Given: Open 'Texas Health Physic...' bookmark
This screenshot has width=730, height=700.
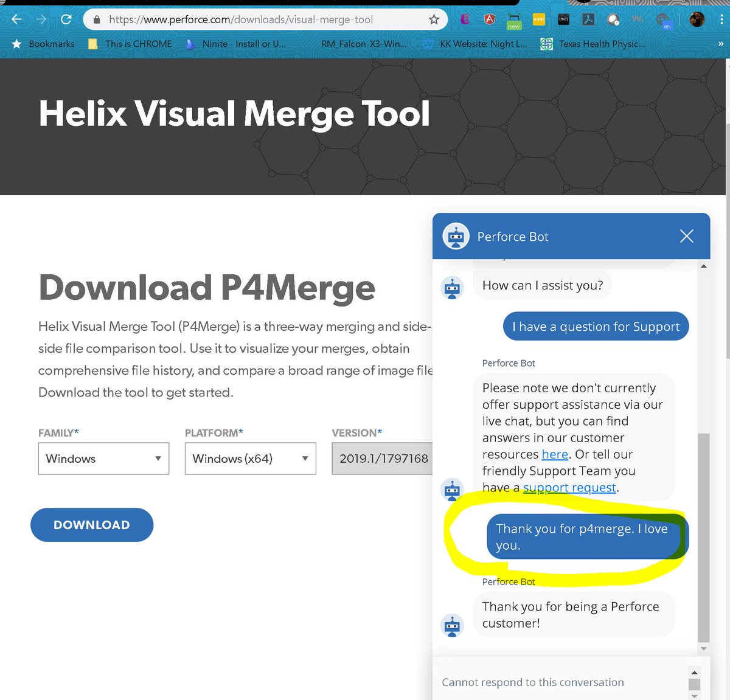Looking at the screenshot, I should click(593, 44).
